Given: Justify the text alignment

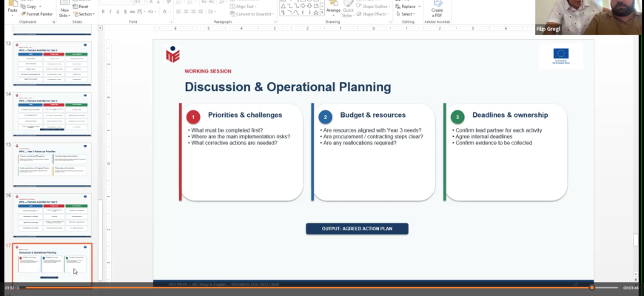Looking at the screenshot, I should pyautogui.click(x=201, y=12).
